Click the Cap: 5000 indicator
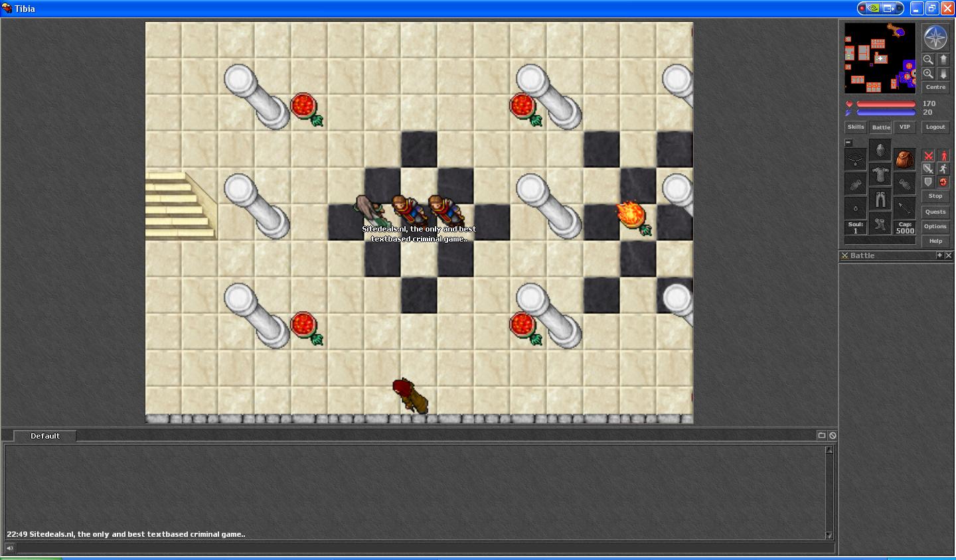This screenshot has width=956, height=560. pos(905,228)
